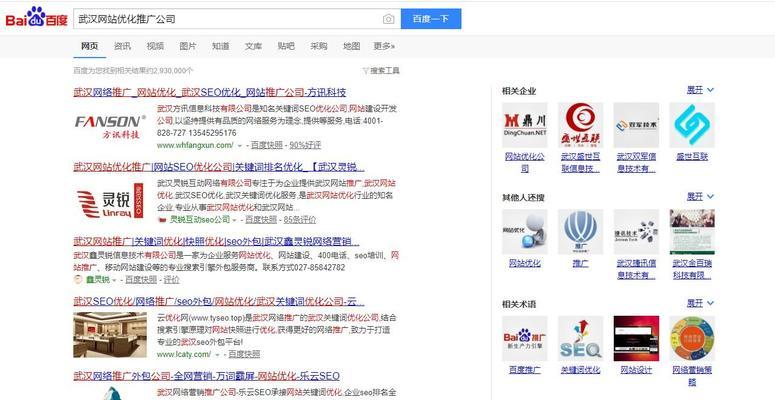Click the 鑫灵锐 avatar icon
This screenshot has height=400, width=775.
[x=78, y=279]
